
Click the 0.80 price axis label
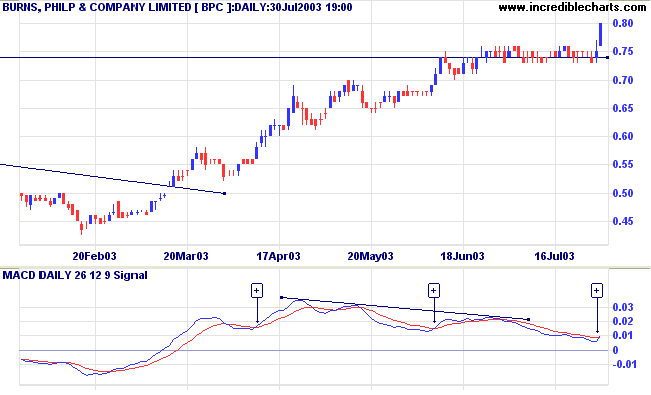(x=623, y=23)
